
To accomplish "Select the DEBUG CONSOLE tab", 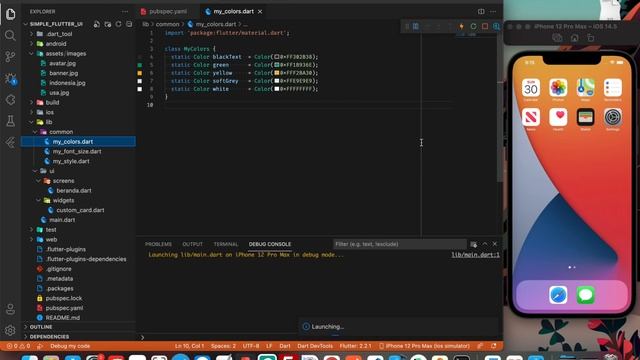I will pyautogui.click(x=270, y=244).
